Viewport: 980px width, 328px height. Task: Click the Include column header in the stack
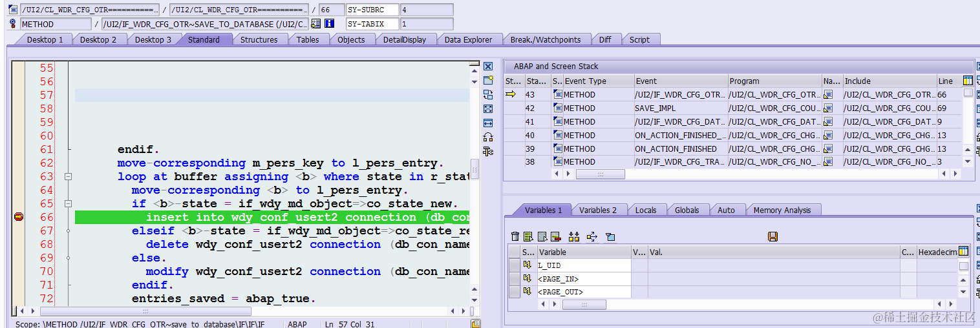(x=889, y=81)
